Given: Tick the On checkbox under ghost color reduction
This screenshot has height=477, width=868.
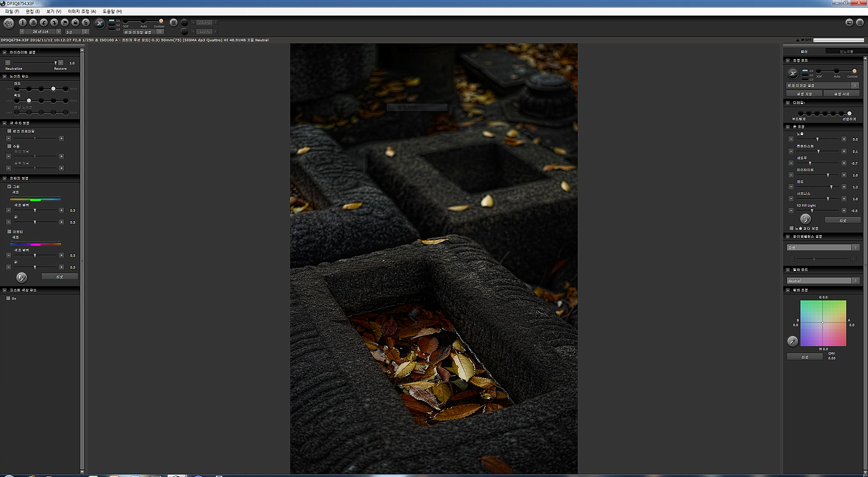Looking at the screenshot, I should (x=8, y=298).
